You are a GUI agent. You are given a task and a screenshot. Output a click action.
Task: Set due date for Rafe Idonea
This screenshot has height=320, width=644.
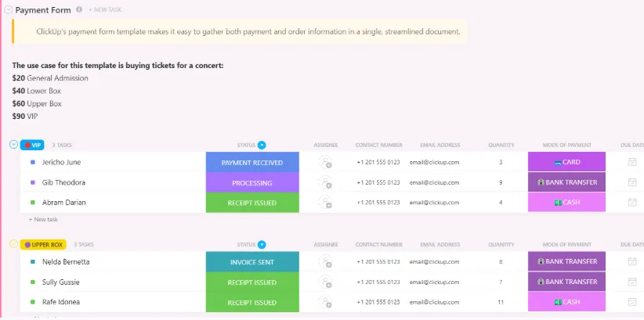tap(632, 302)
